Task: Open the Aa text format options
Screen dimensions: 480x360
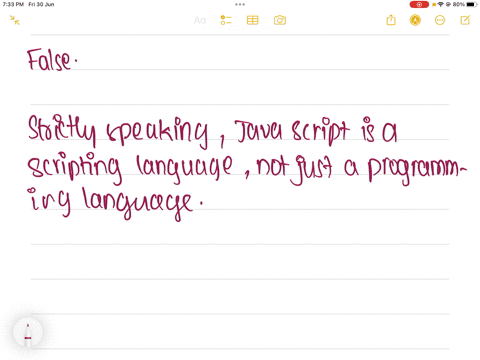Action: 200,21
